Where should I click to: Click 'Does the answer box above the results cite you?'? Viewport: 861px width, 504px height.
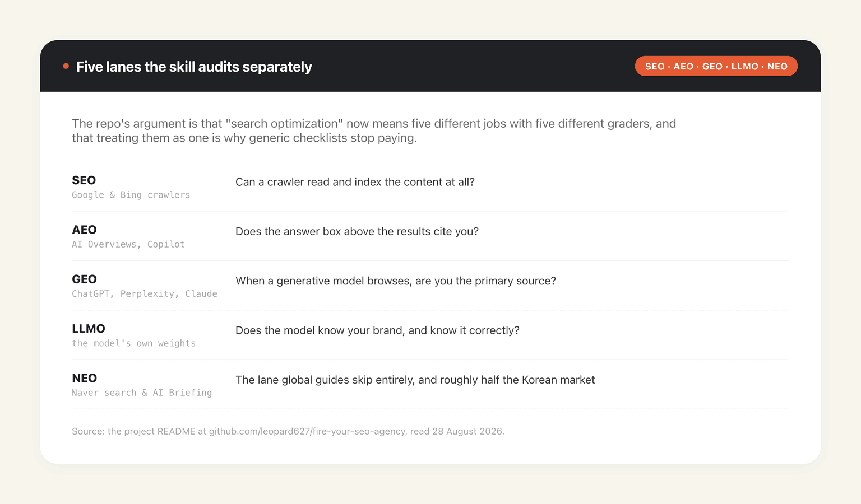tap(357, 231)
